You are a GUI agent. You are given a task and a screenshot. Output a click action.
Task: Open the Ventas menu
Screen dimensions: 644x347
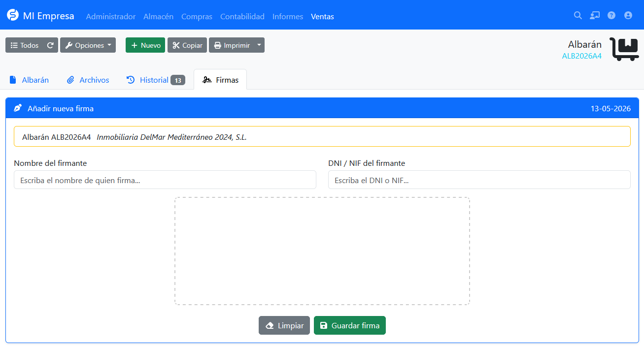[x=322, y=17]
